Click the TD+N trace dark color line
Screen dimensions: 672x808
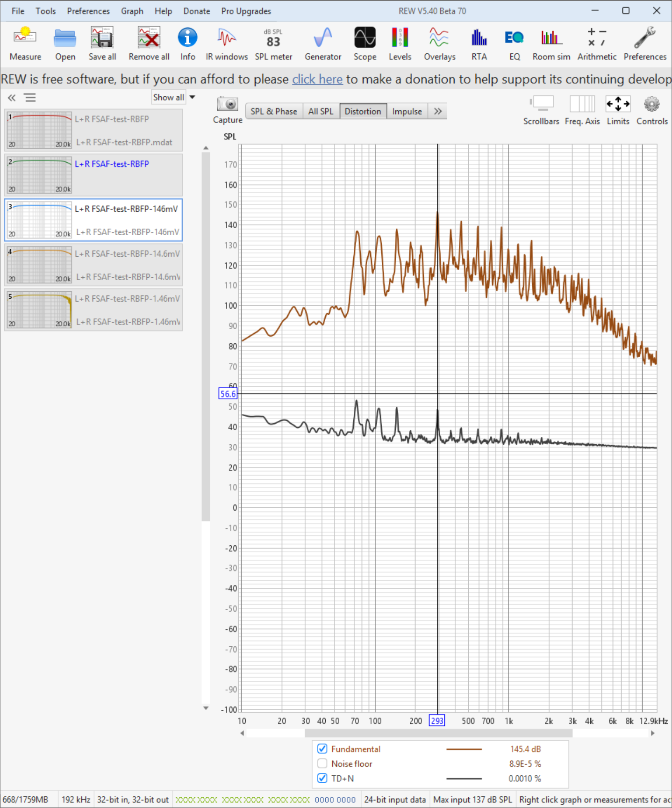coord(464,779)
